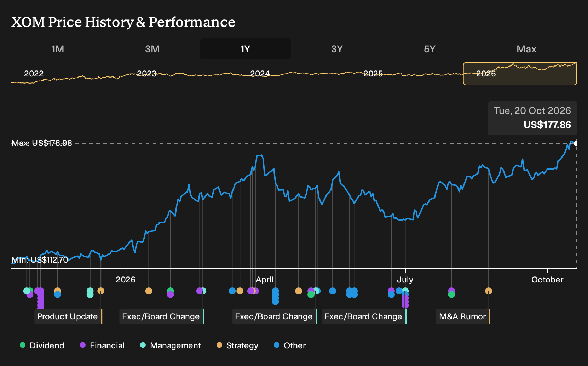Select the leftmost blue Other marker

coord(58,294)
